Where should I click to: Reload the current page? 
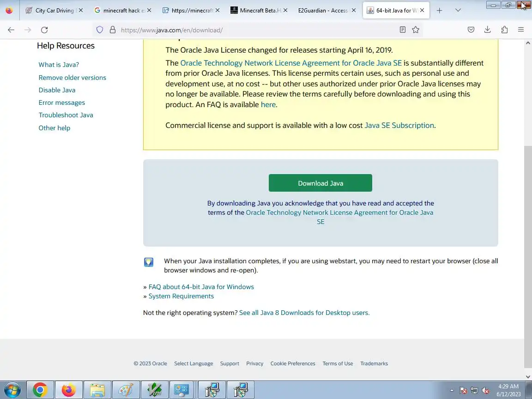[x=44, y=30]
